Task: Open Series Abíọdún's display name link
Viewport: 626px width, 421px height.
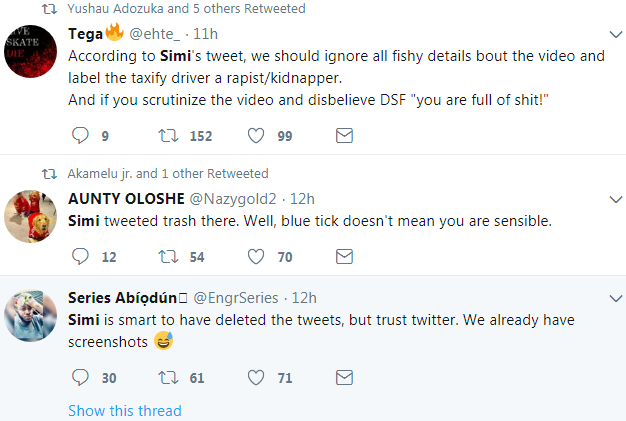Action: [124, 297]
